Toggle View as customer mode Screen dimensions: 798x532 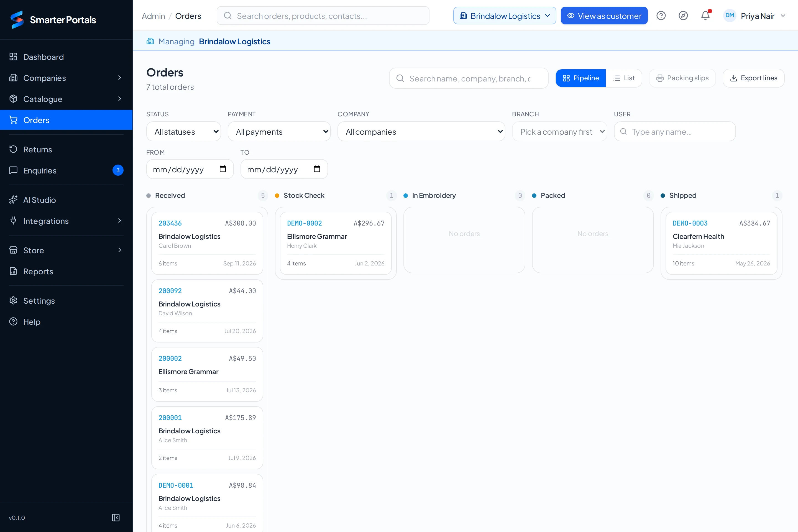tap(604, 16)
